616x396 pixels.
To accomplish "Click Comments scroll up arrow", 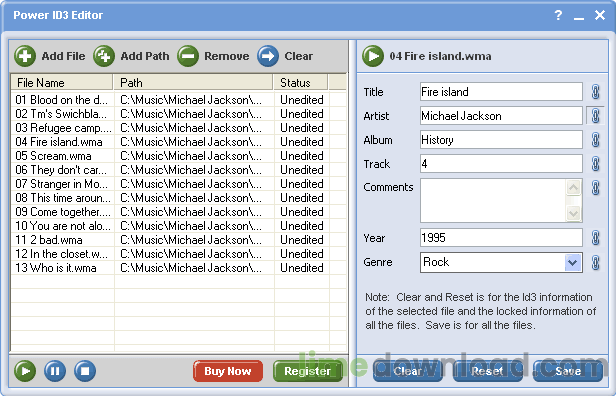I will point(574,188).
